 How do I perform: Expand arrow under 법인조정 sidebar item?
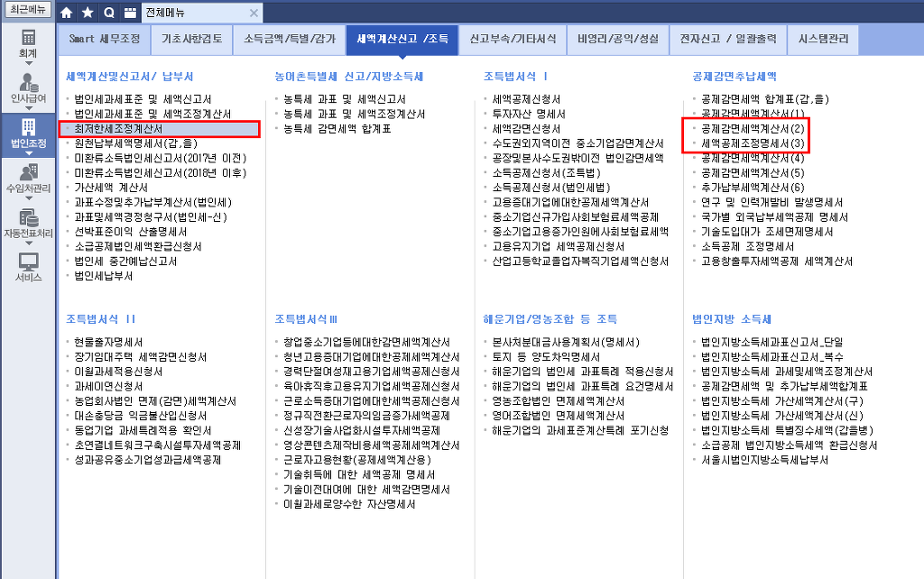(28, 153)
